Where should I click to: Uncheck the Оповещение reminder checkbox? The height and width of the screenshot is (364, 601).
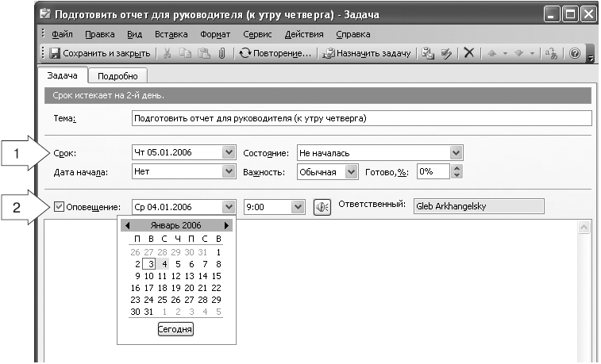pyautogui.click(x=60, y=206)
